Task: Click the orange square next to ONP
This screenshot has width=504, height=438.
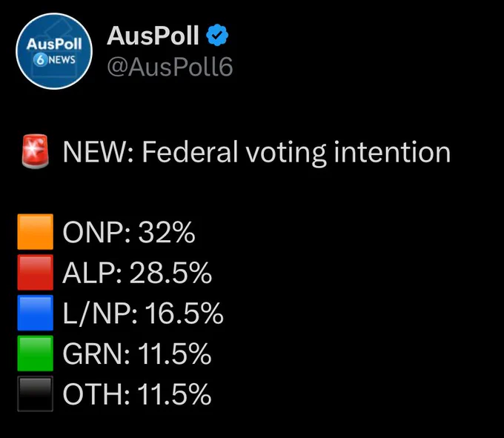Action: (36, 232)
